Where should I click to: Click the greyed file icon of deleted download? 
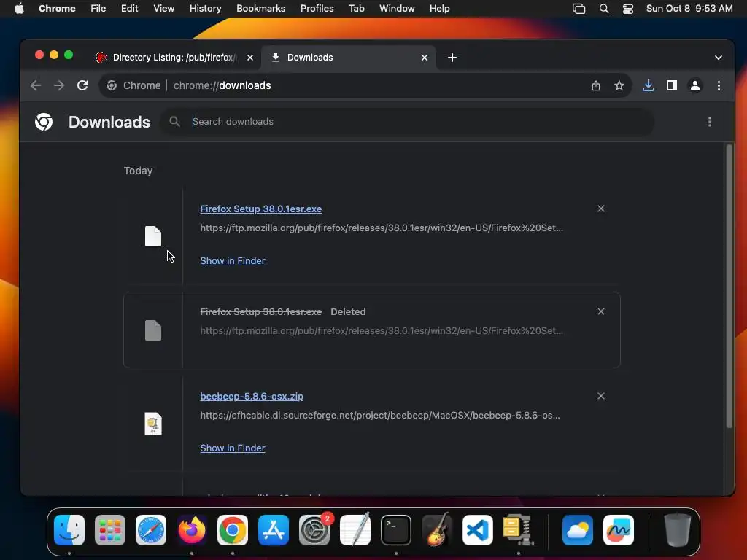[153, 330]
